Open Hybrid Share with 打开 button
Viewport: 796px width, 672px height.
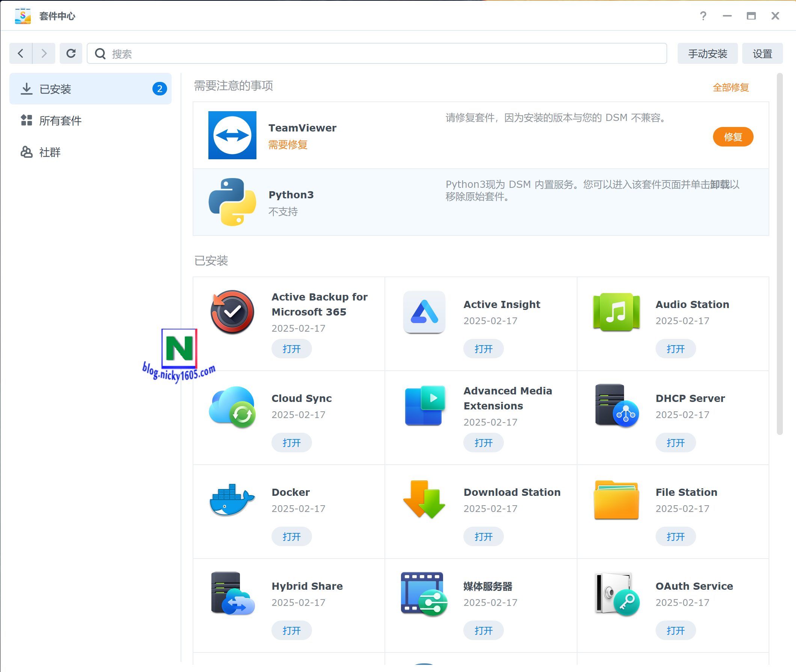pyautogui.click(x=291, y=630)
